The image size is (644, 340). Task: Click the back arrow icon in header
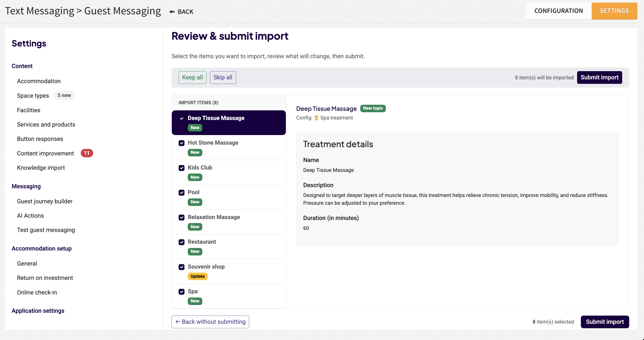(172, 12)
